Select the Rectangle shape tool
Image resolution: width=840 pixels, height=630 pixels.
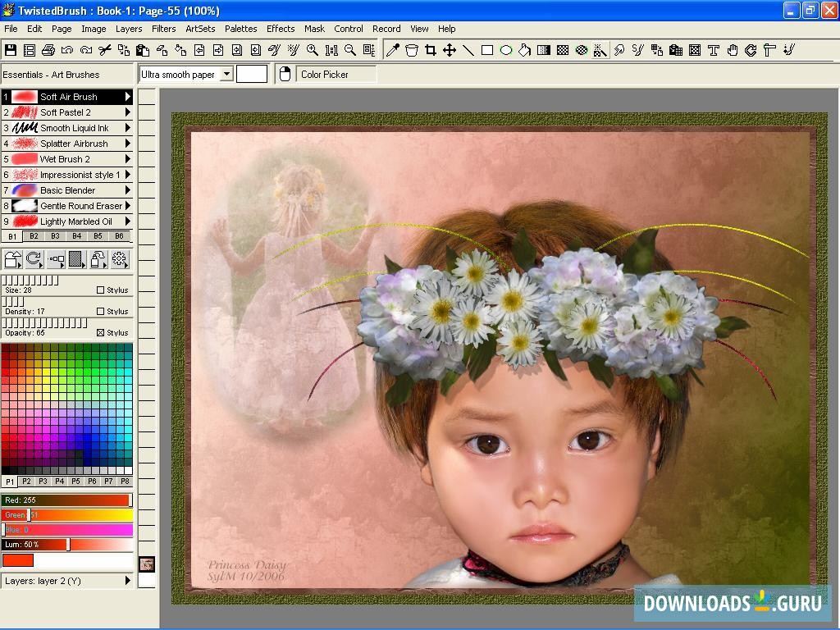point(487,50)
